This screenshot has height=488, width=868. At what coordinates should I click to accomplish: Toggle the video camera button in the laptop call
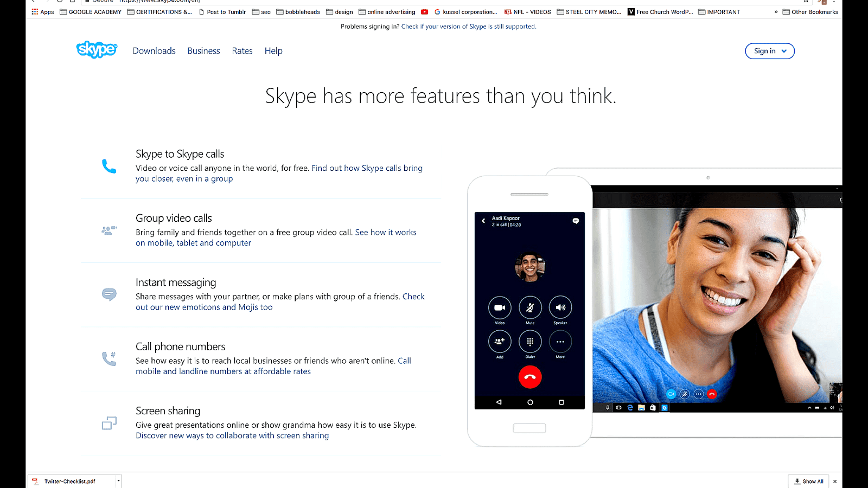pos(671,394)
